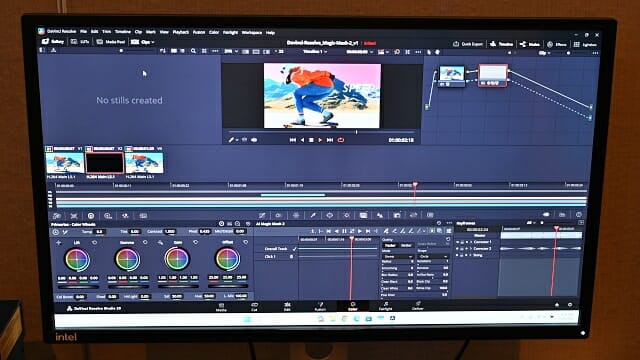Viewport: 640px width, 360px height.
Task: Expand the Corrector 1 keyframe row
Action: click(471, 242)
